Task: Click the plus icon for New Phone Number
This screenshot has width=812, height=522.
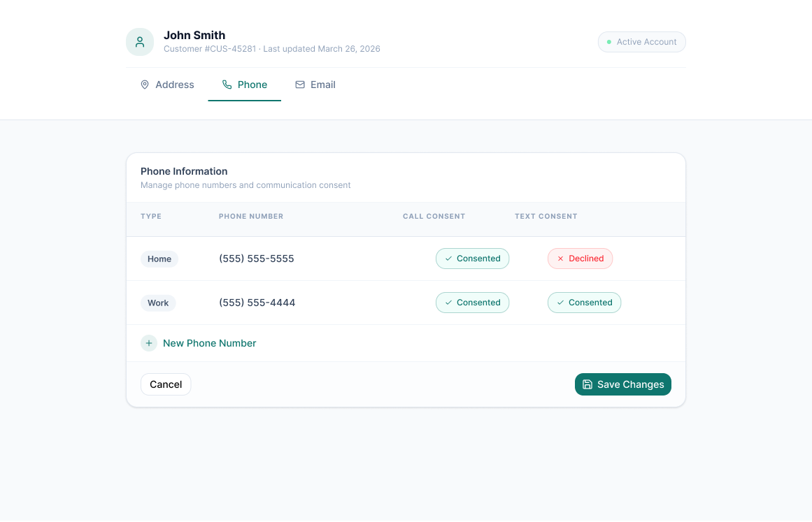Action: point(149,343)
